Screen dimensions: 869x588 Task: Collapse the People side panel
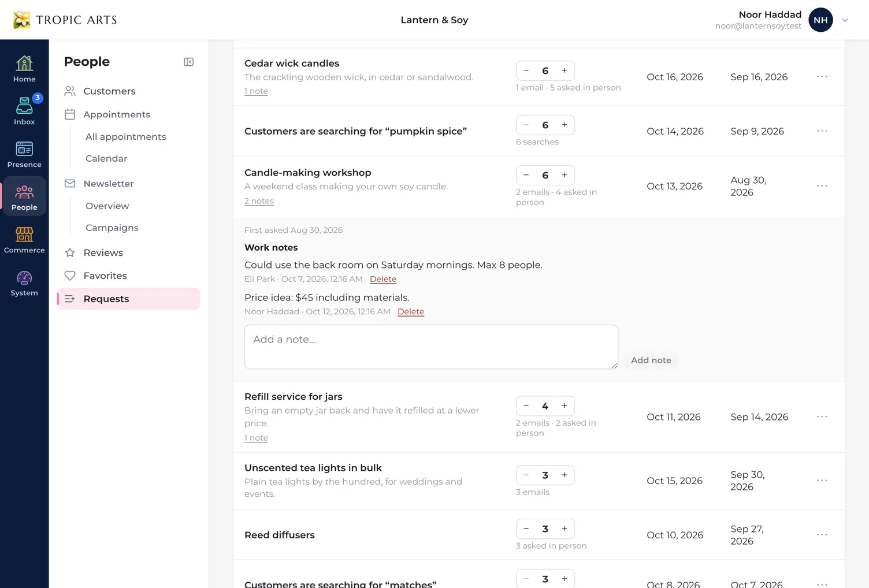point(188,62)
